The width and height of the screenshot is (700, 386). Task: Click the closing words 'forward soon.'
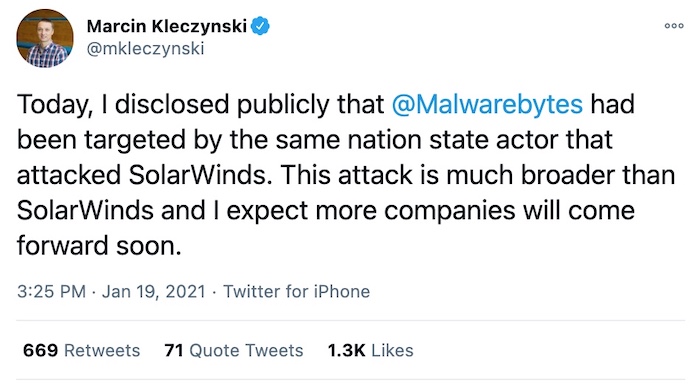[99, 245]
